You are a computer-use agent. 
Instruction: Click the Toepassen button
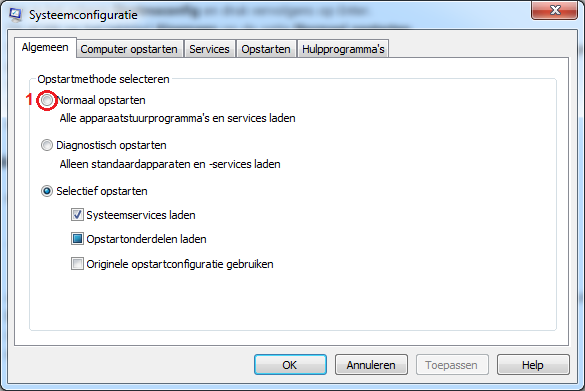tap(452, 365)
